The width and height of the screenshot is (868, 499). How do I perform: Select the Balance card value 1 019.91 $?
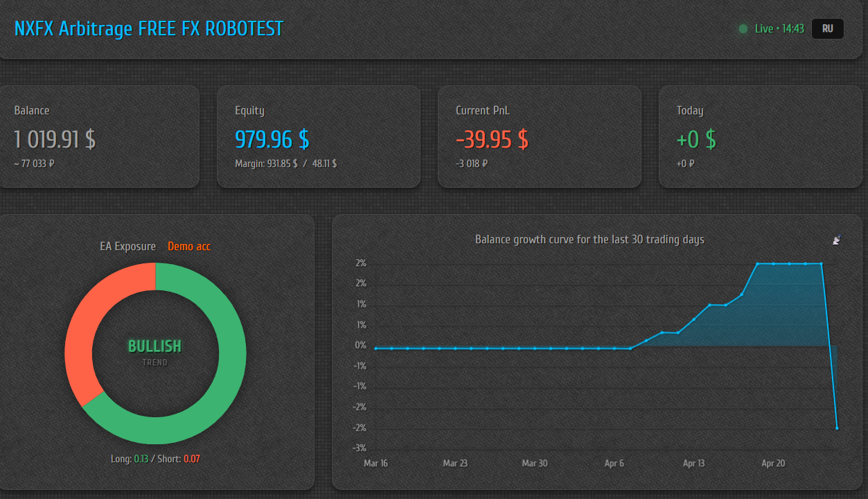tap(55, 139)
